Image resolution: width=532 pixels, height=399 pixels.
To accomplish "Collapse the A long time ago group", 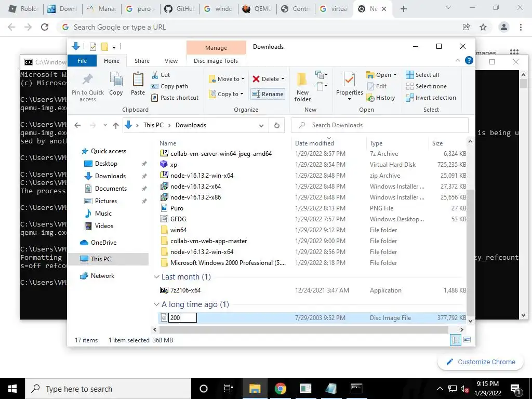I will pos(156,304).
